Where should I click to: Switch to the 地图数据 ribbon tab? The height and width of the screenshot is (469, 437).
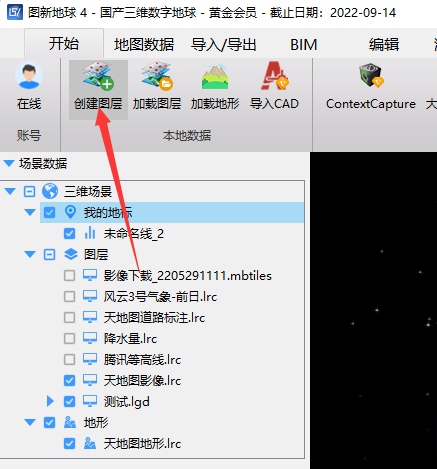(144, 45)
